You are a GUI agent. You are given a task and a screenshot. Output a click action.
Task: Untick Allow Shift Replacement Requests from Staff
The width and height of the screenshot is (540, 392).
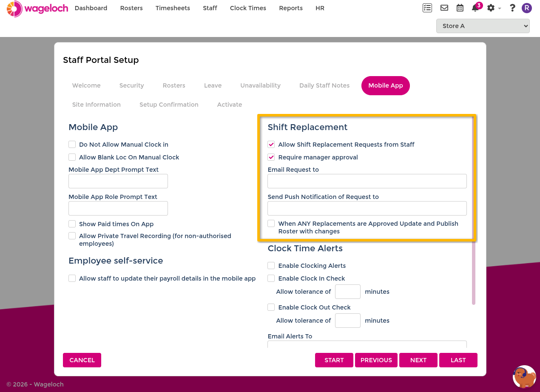(271, 145)
